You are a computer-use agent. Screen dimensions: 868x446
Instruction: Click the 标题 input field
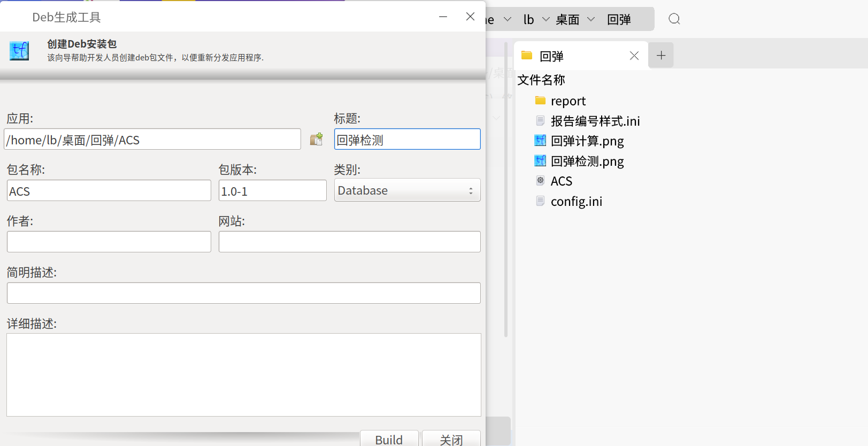tap(408, 139)
